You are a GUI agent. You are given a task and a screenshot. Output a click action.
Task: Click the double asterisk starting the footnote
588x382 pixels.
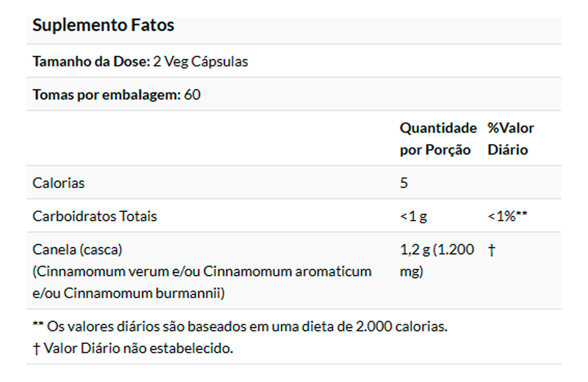click(38, 325)
